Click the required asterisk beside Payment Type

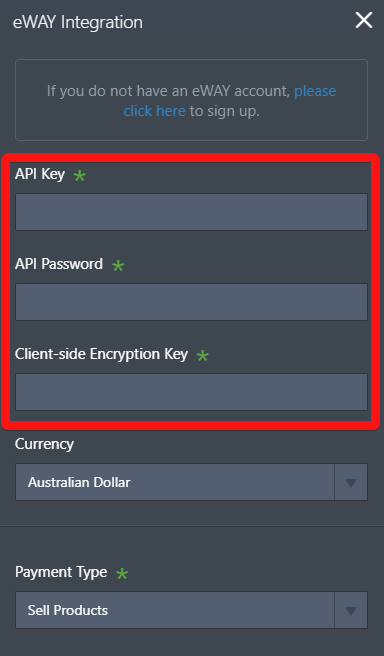coord(122,574)
